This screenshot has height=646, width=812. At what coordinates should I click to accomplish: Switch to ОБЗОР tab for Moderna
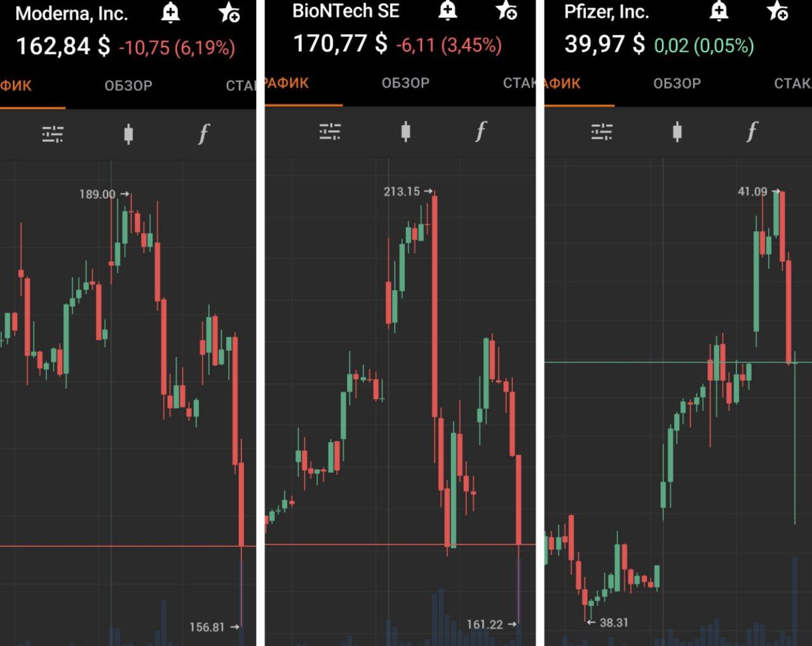tap(128, 86)
